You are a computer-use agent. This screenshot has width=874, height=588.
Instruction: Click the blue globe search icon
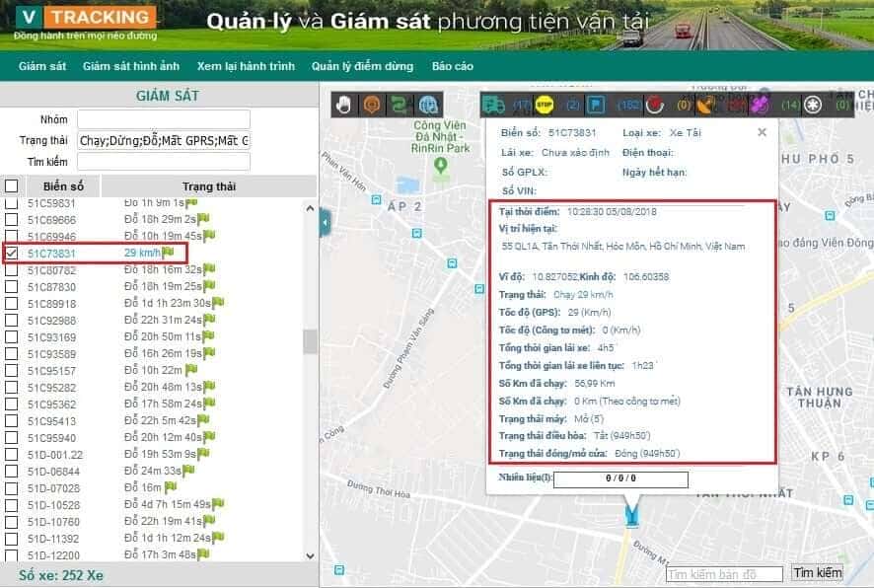428,105
